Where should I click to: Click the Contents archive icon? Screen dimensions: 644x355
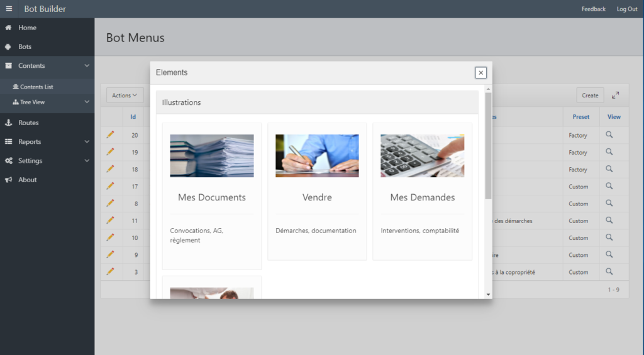(8, 65)
